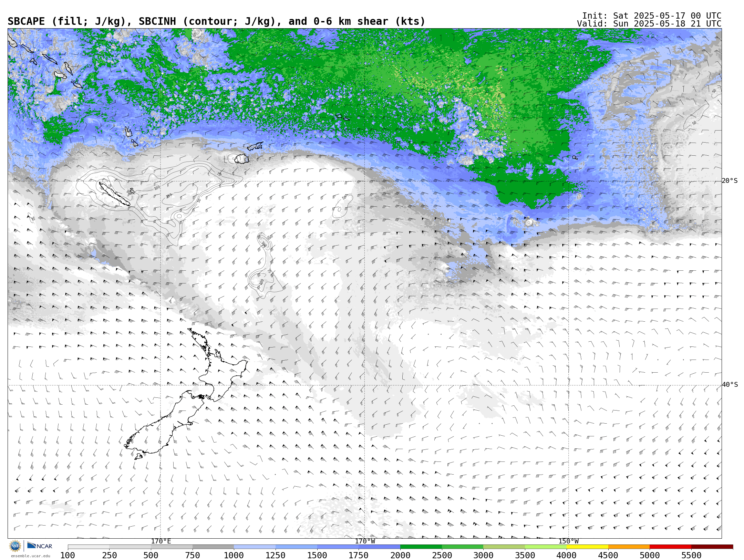Click the NCAR logo
Image resolution: width=744 pixels, height=560 pixels.
pyautogui.click(x=40, y=546)
